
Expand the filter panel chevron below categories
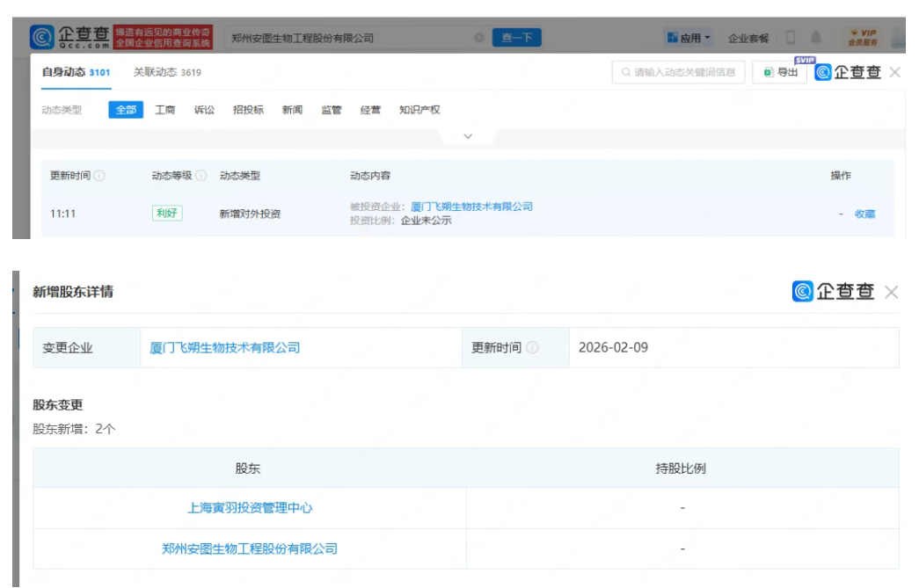pyautogui.click(x=468, y=136)
